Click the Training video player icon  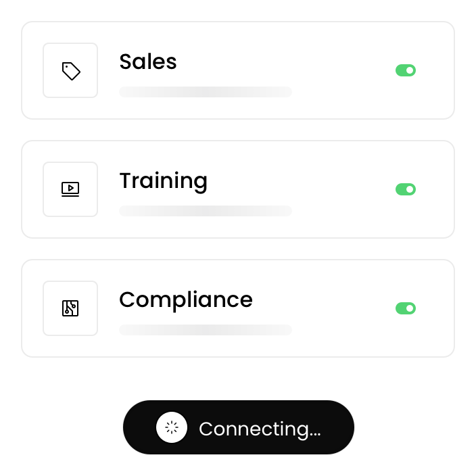(x=70, y=189)
